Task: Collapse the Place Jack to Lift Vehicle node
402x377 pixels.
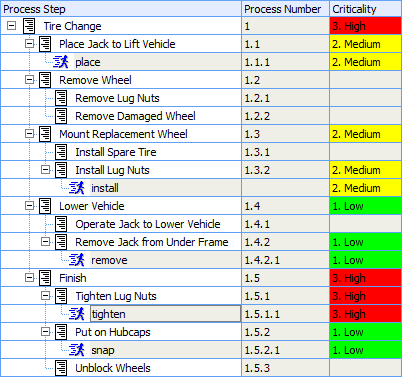Action: coord(29,44)
